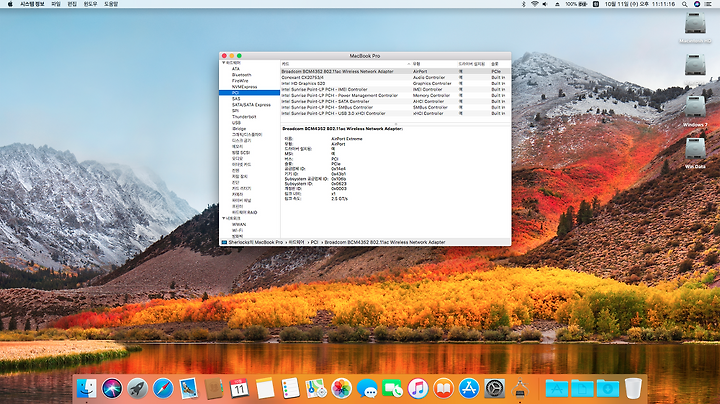This screenshot has height=404, width=720.
Task: Select FireWire in the sidebar
Action: tap(240, 81)
